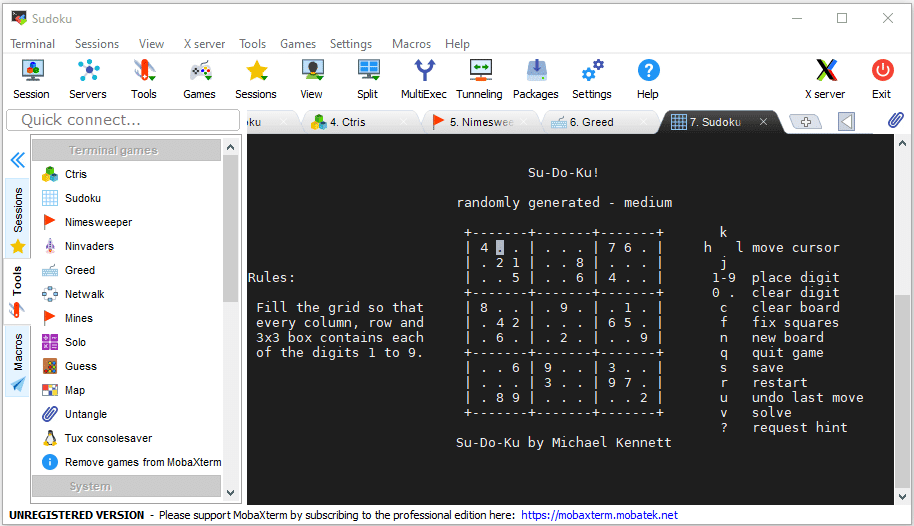
Task: Open the Session toolbar icon
Action: 31,79
